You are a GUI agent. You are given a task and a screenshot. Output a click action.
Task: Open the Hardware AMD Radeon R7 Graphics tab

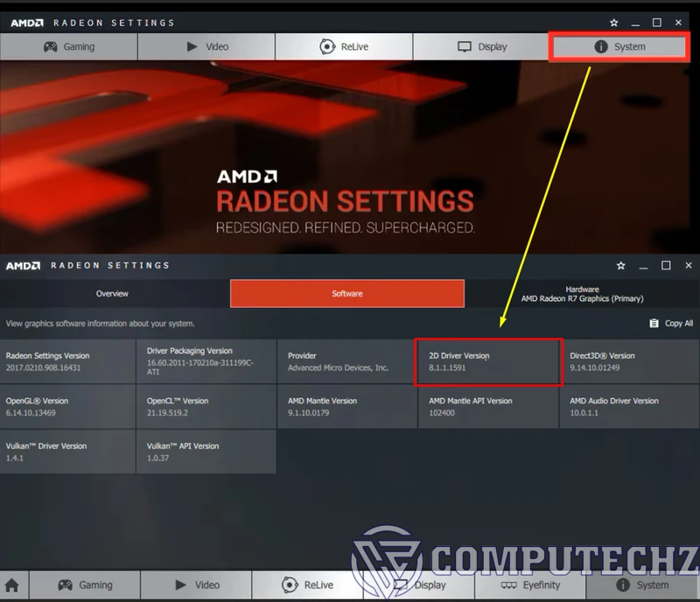point(582,293)
